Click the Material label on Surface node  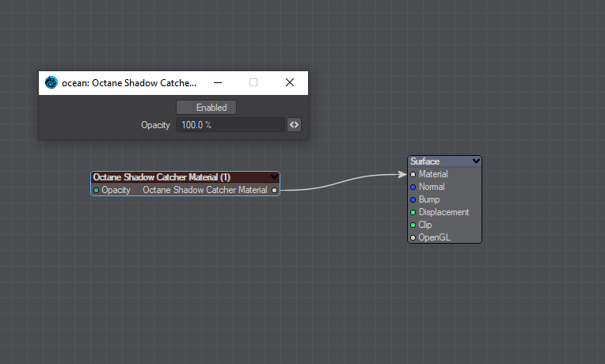(433, 174)
